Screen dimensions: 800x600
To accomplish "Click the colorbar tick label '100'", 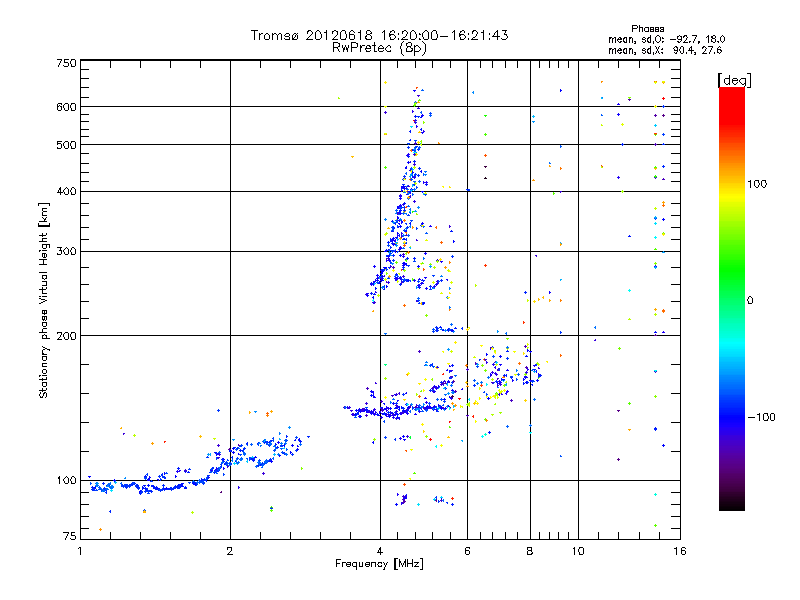I will click(757, 184).
